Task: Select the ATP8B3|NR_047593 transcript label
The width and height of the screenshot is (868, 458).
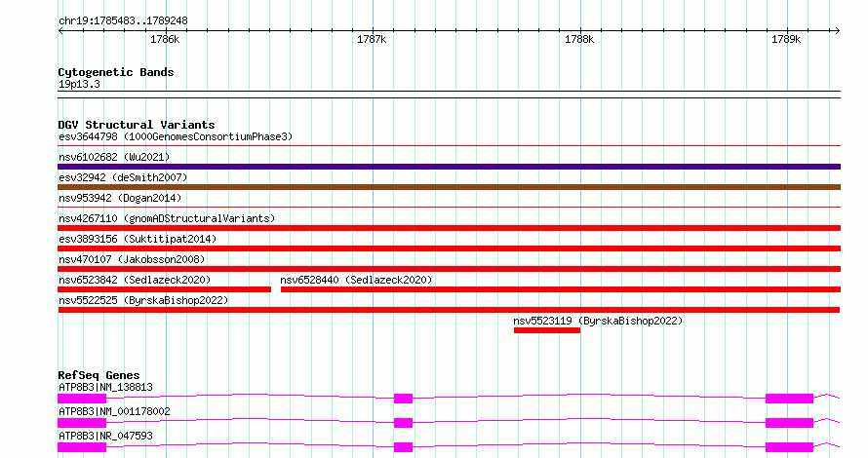Action: point(105,436)
